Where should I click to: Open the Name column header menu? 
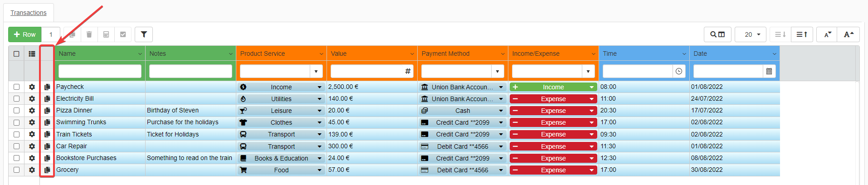coord(140,54)
